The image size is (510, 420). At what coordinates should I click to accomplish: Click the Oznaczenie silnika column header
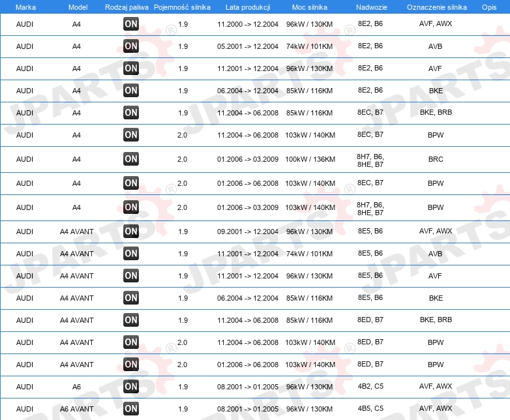point(437,7)
